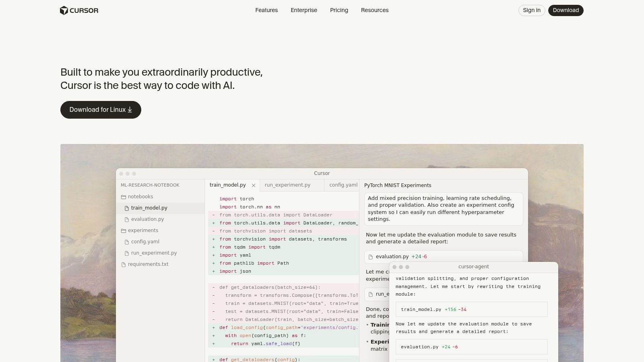Collapse the notebooks folder icon

[x=124, y=197]
